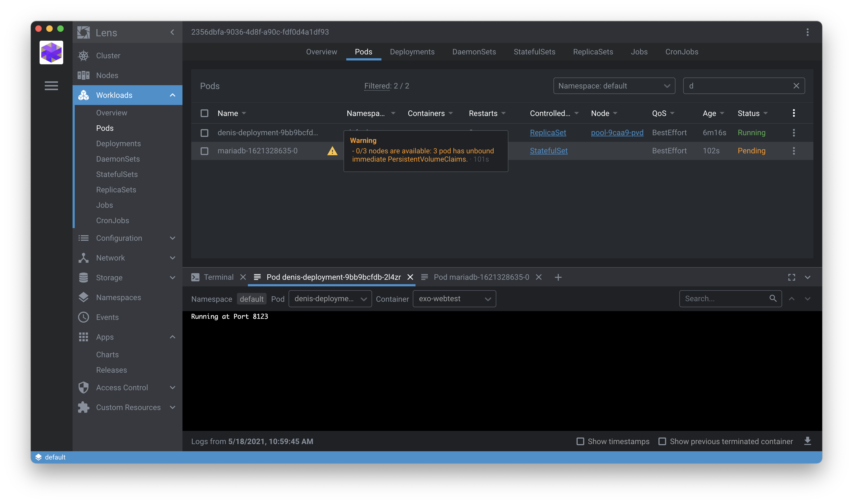
Task: Close the mariadb pod log tab
Action: click(539, 277)
